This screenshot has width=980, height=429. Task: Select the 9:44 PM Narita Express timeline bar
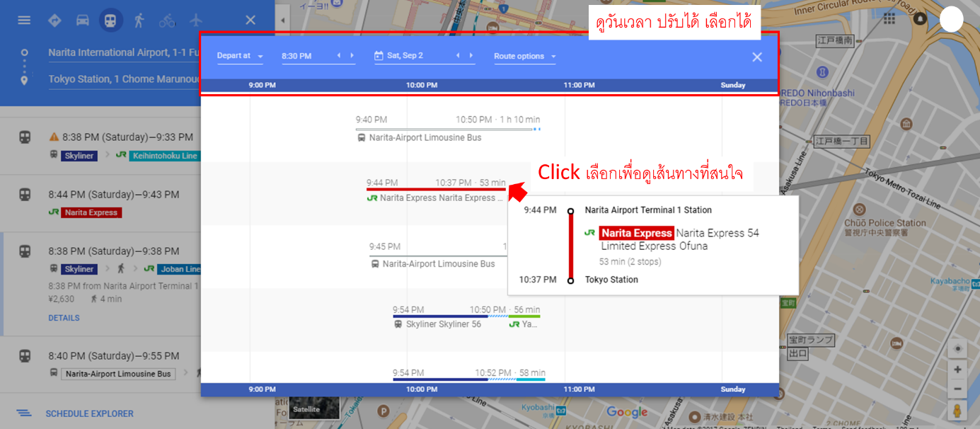click(437, 189)
